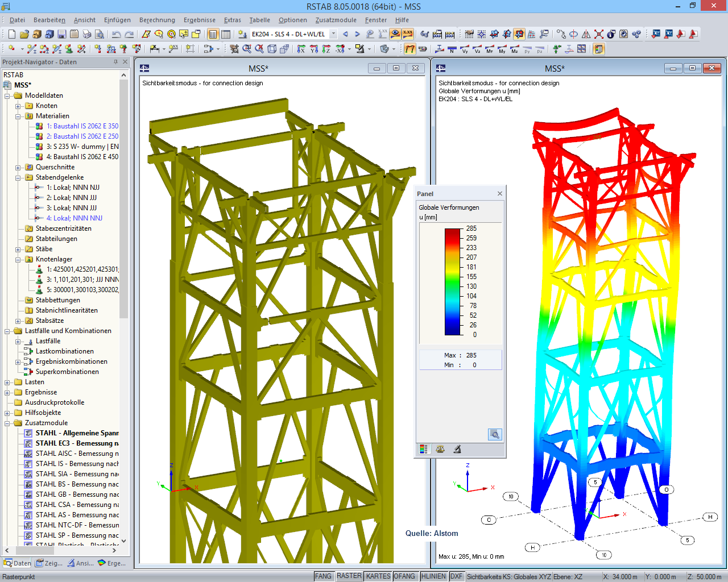The image size is (728, 582).
Task: Toggle FANG snap mode in status bar
Action: [323, 576]
